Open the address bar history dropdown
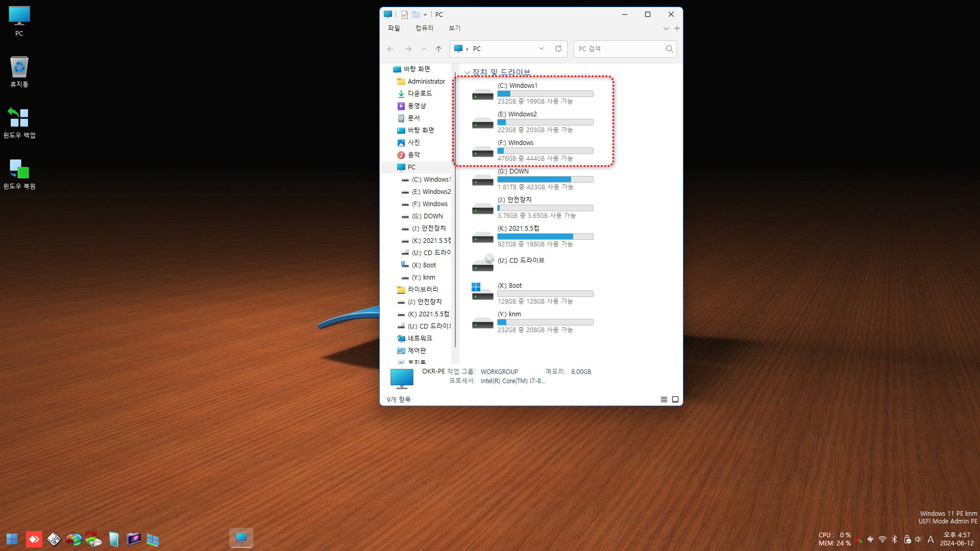Screen dimensions: 980x551 [x=542, y=48]
